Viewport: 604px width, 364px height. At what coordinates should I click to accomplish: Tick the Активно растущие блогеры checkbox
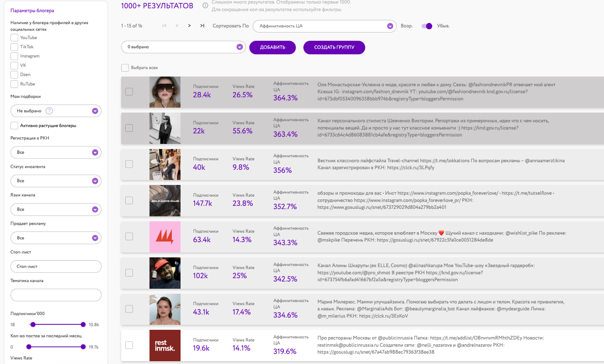point(14,126)
